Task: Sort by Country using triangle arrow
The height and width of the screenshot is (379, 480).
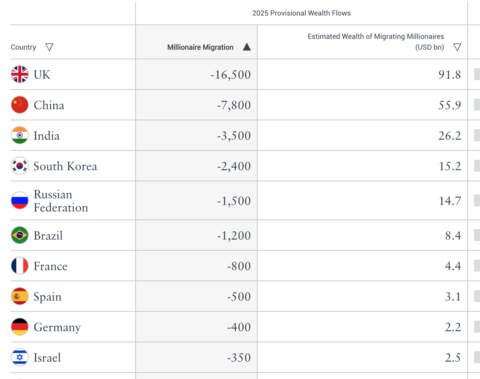Action: coord(49,47)
